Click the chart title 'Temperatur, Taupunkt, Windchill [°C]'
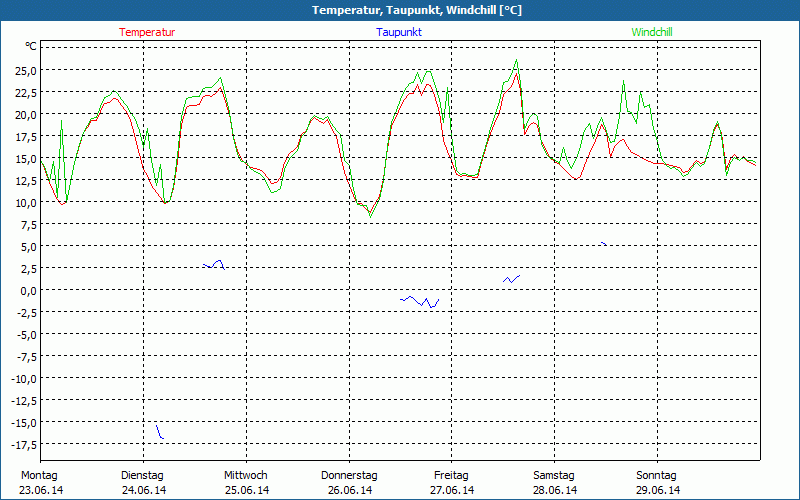Screen dimensions: 800x500 [417, 10]
